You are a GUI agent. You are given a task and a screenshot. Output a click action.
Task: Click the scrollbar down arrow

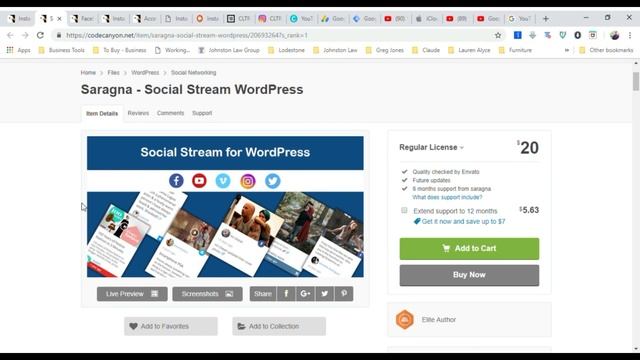click(636, 349)
